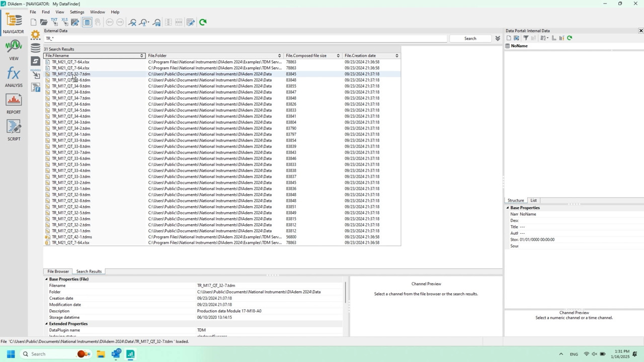
Task: Open the Window menu
Action: pos(98,12)
